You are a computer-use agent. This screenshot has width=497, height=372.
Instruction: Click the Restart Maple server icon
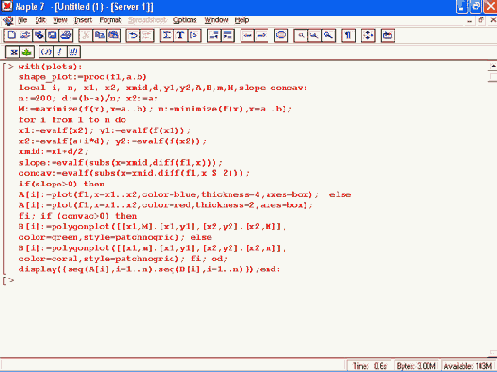388,35
